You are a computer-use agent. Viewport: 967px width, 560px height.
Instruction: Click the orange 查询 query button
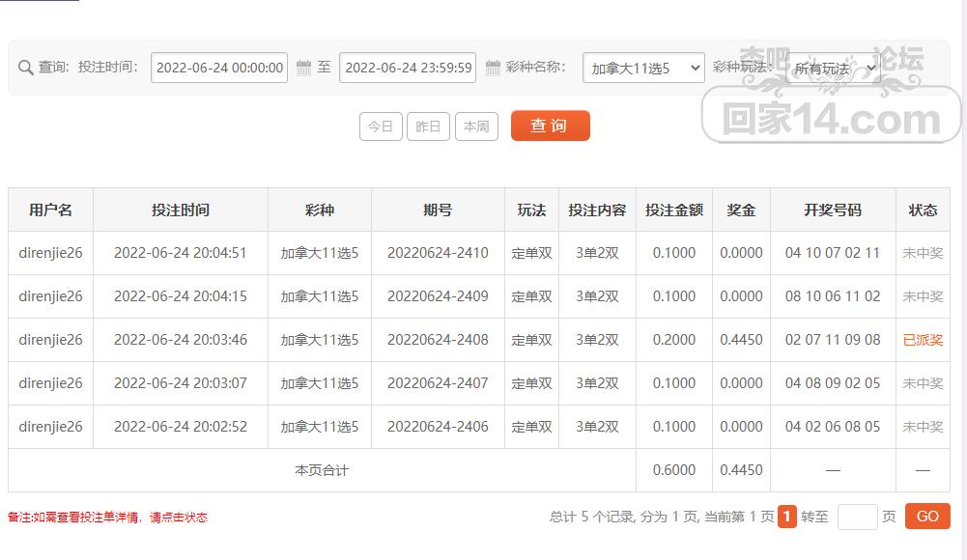point(550,126)
